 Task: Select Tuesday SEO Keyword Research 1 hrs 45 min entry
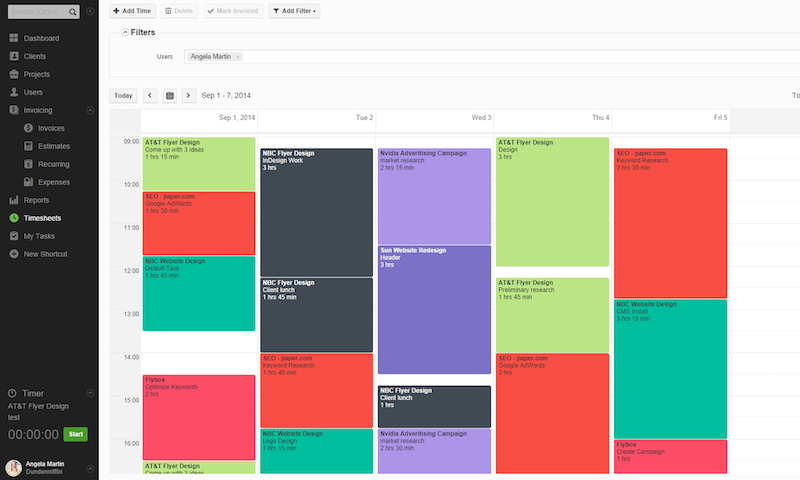pyautogui.click(x=316, y=391)
